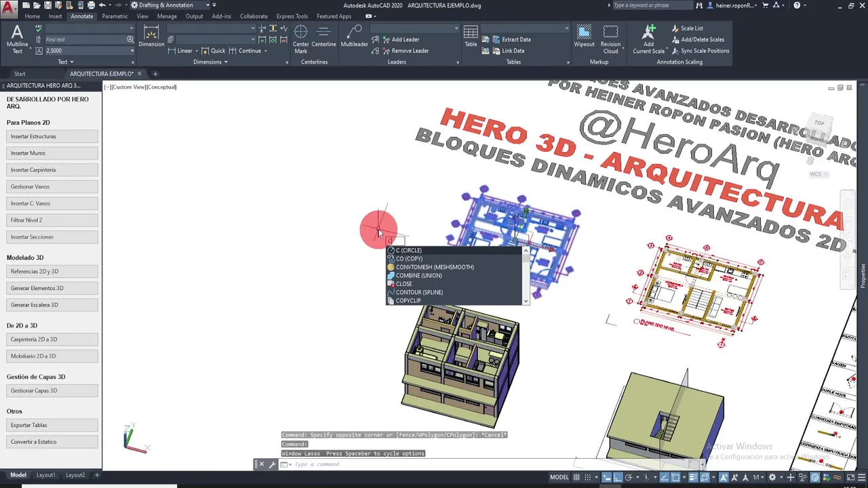
Task: Switch to the Express Tools tab
Action: coord(292,16)
